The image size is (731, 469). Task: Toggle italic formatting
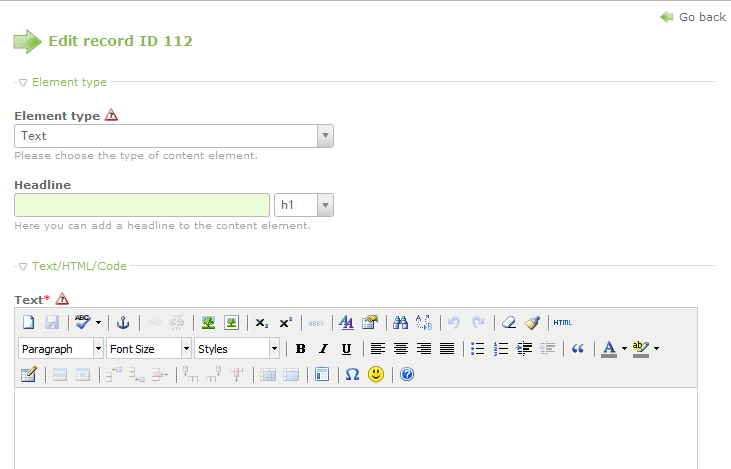tap(323, 349)
